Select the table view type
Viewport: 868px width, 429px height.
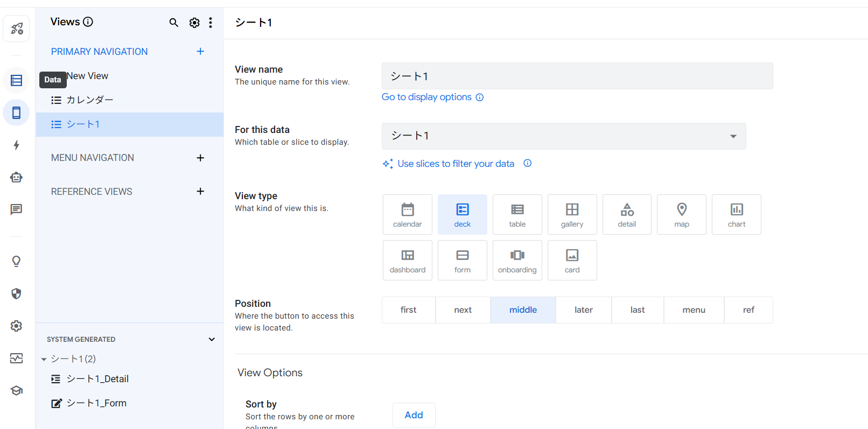coord(517,214)
